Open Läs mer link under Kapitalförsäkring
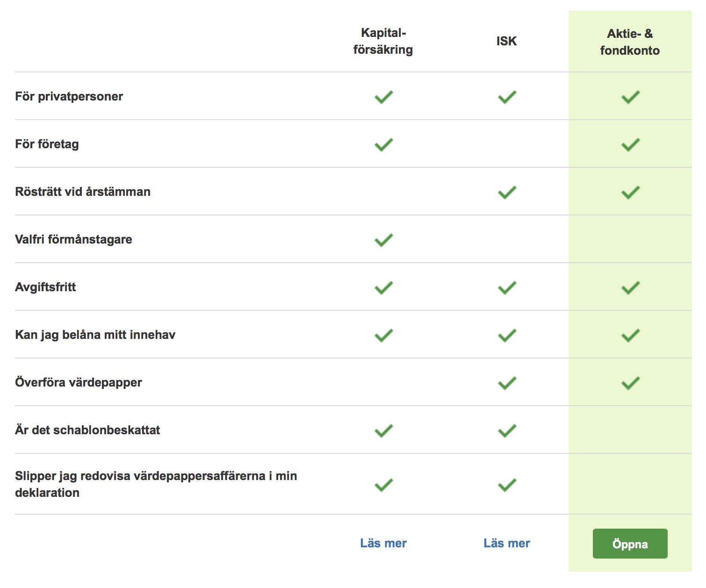Screen dimensions: 706x588 click(383, 543)
